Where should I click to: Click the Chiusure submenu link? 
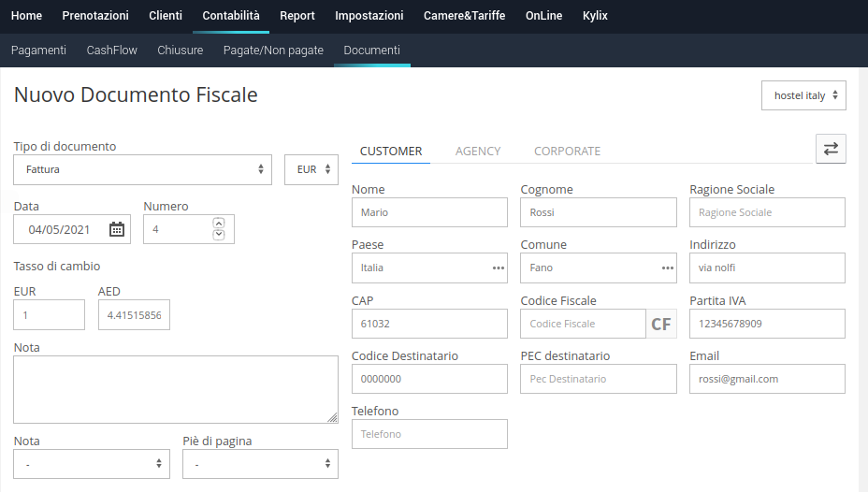pyautogui.click(x=180, y=50)
